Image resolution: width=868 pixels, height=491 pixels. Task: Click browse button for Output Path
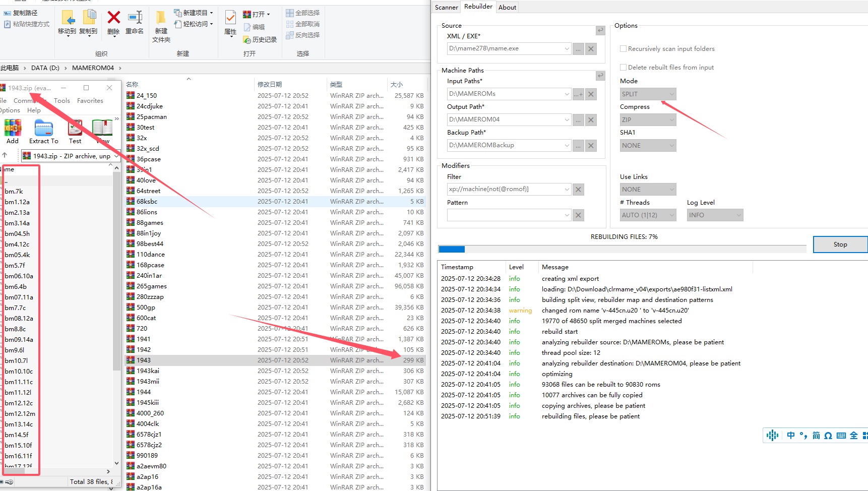click(x=578, y=120)
